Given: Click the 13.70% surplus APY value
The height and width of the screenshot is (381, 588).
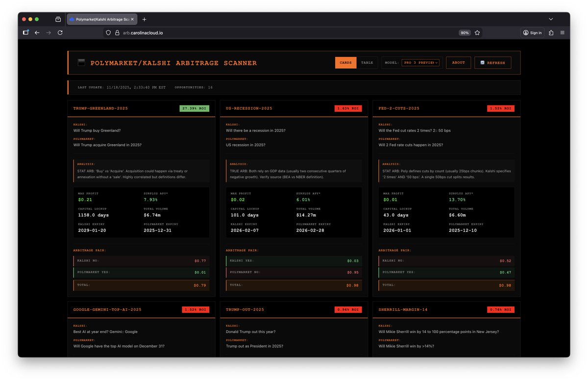Looking at the screenshot, I should tap(458, 200).
